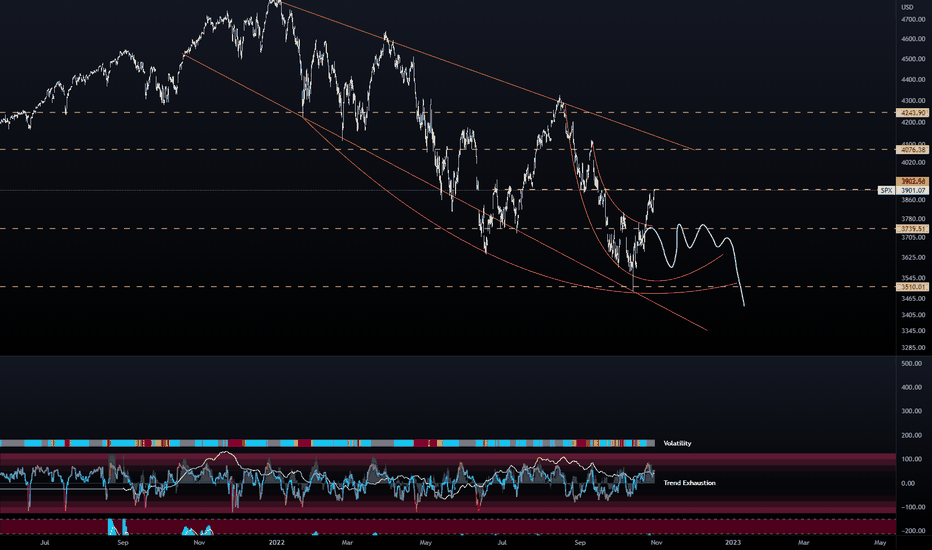The image size is (932, 550).
Task: Click the 2023 label on time axis
Action: 733,542
